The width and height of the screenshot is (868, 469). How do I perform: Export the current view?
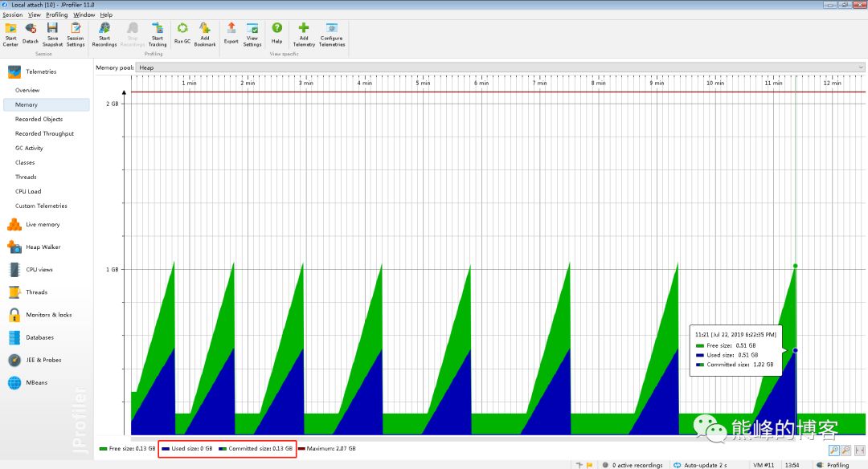231,35
